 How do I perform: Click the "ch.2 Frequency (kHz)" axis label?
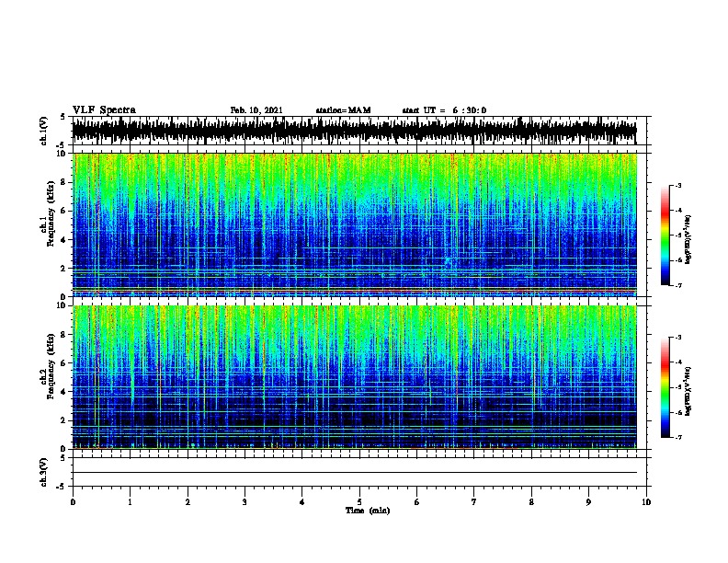click(48, 366)
